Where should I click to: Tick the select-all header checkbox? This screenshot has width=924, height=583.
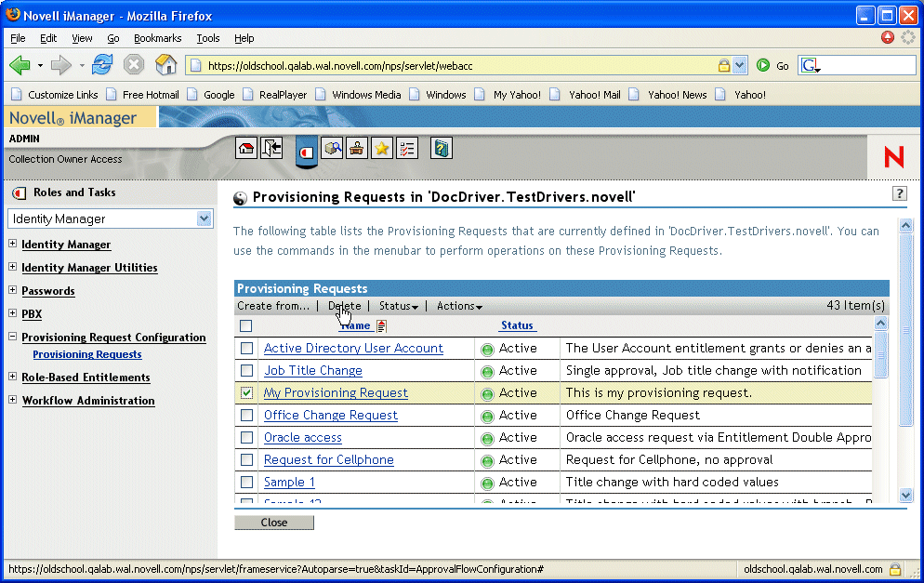pos(246,325)
